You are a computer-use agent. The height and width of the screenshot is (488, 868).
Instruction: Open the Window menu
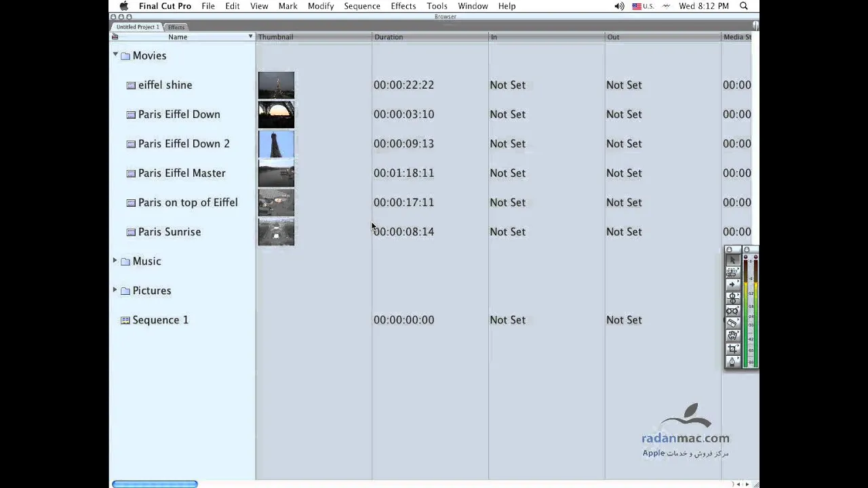473,6
